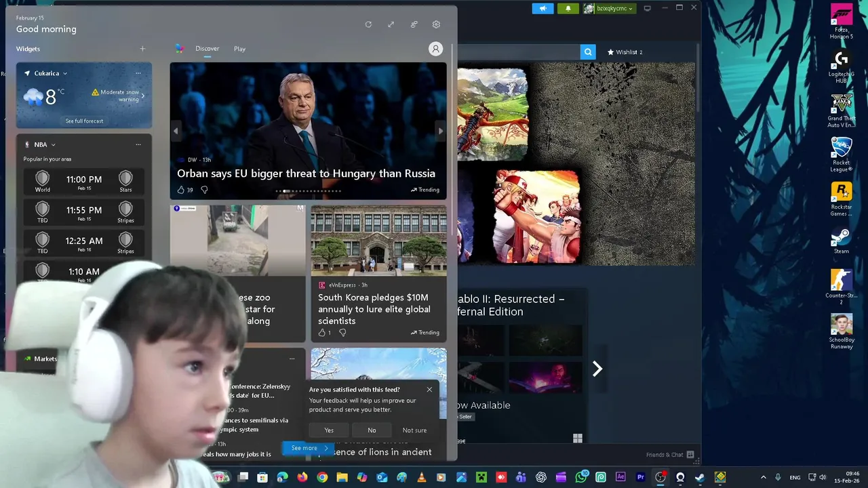The width and height of the screenshot is (868, 488).
Task: Switch ENG input language in tray
Action: [x=795, y=477]
